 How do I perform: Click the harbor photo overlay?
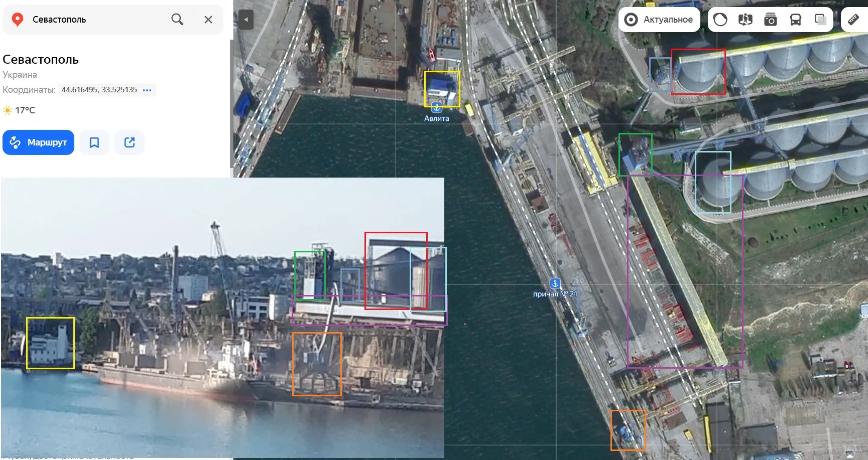[x=222, y=318]
